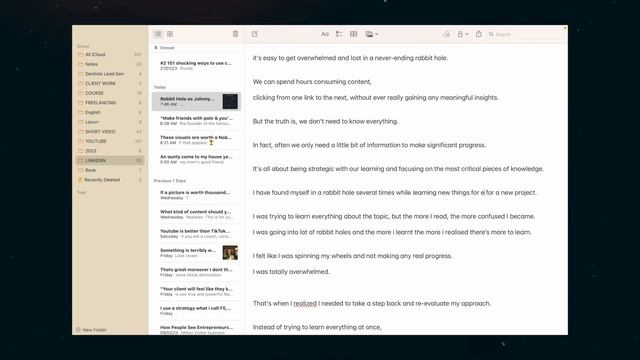The width and height of the screenshot is (640, 360).
Task: Select the CLIENT WORK folder
Action: [x=110, y=83]
